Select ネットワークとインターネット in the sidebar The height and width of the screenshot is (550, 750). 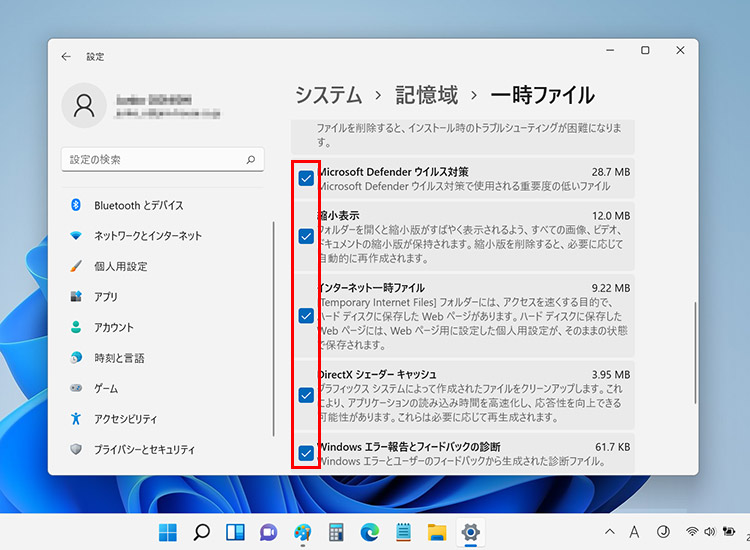click(147, 236)
